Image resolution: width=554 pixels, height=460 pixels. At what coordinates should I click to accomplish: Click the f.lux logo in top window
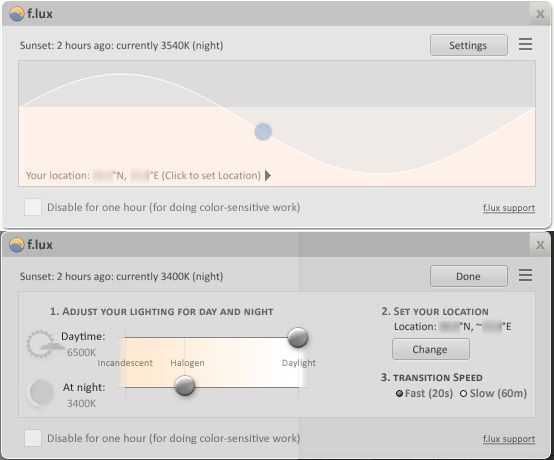coord(17,14)
